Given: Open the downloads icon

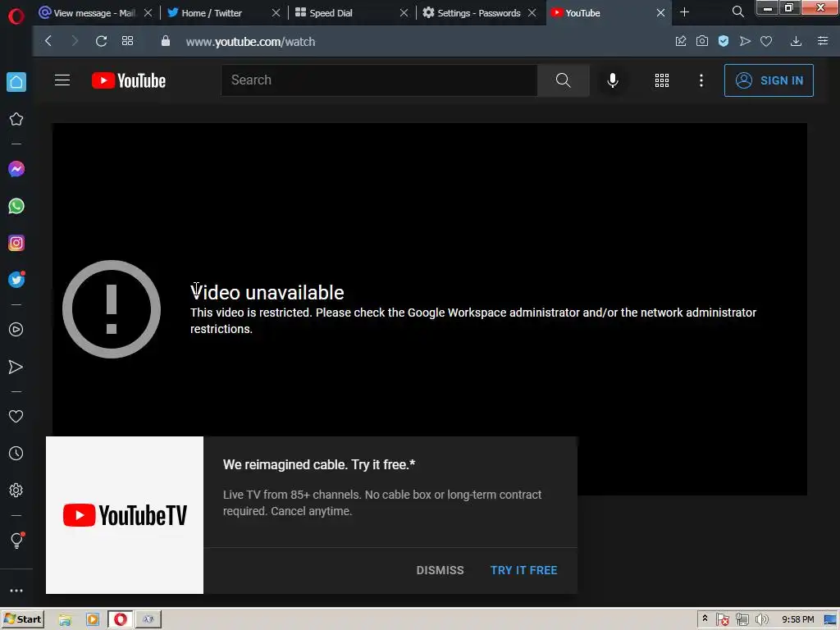Looking at the screenshot, I should (x=796, y=41).
